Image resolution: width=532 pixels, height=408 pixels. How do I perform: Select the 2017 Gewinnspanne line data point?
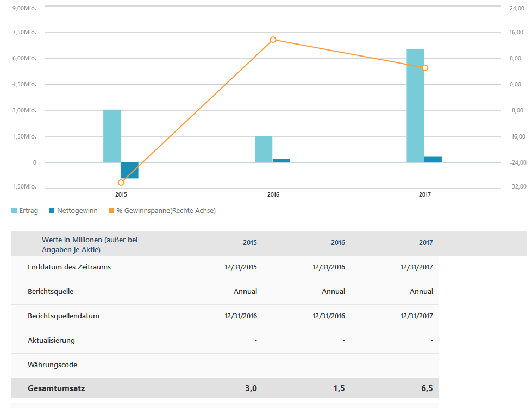point(425,68)
